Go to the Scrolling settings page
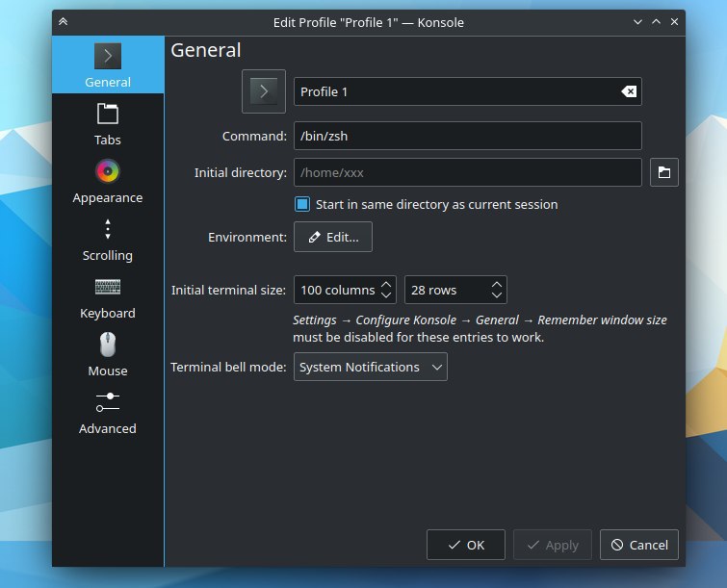Image resolution: width=727 pixels, height=588 pixels. coord(108,239)
